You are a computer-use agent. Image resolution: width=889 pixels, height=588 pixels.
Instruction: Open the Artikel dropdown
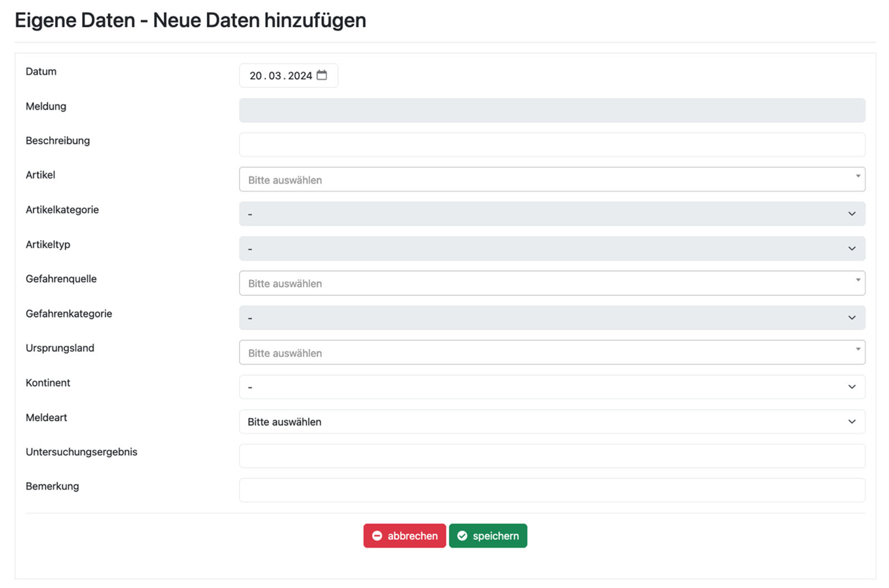[552, 180]
